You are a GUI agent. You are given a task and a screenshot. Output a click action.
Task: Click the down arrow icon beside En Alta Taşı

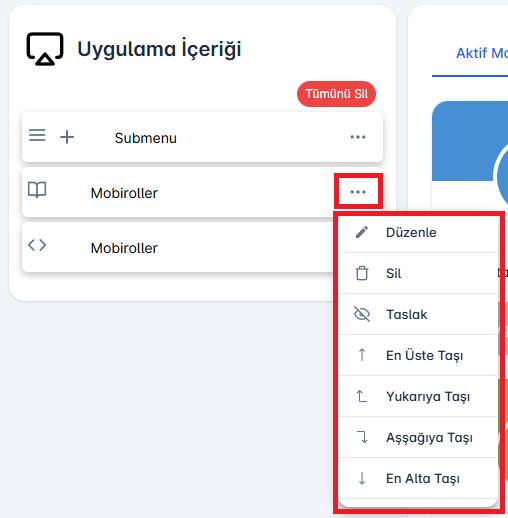coord(362,478)
